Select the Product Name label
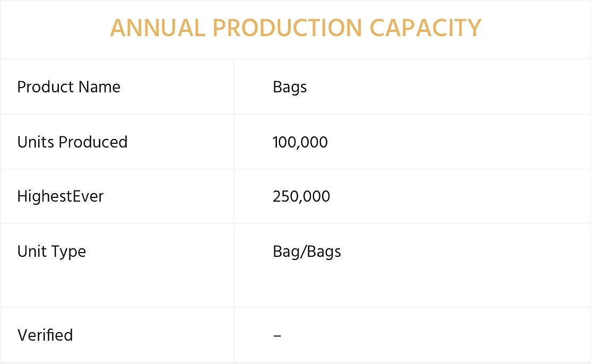 click(x=68, y=87)
